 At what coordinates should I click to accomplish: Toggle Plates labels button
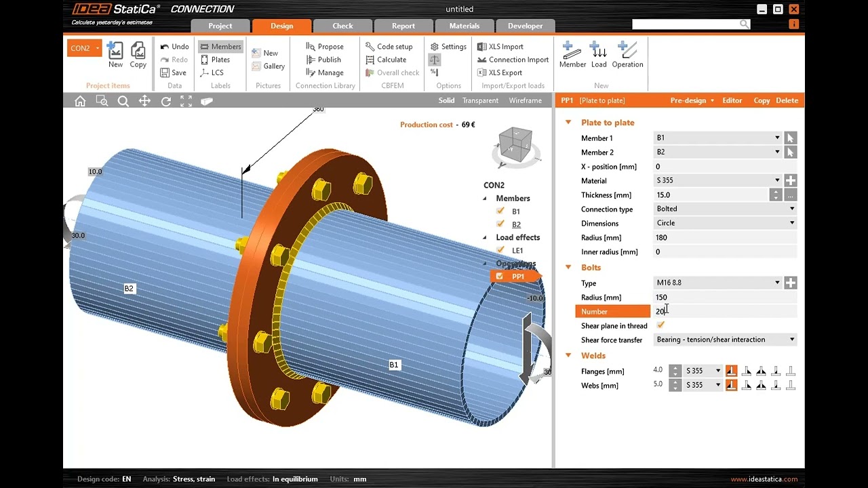(x=214, y=60)
